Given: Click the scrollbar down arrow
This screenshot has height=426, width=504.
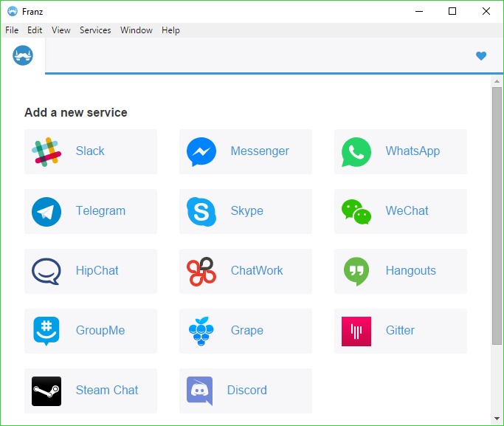Looking at the screenshot, I should pyautogui.click(x=497, y=419).
